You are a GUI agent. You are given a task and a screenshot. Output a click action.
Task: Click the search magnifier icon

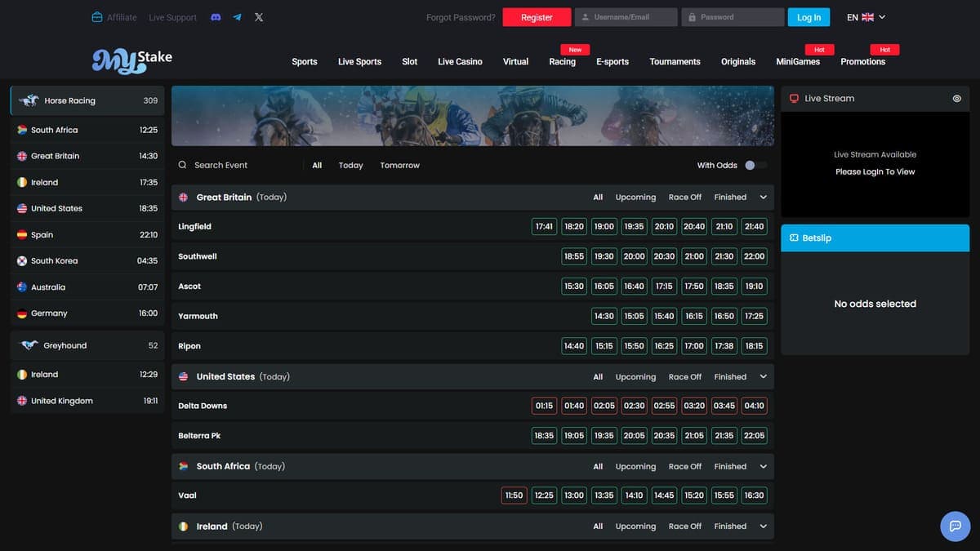tap(182, 165)
